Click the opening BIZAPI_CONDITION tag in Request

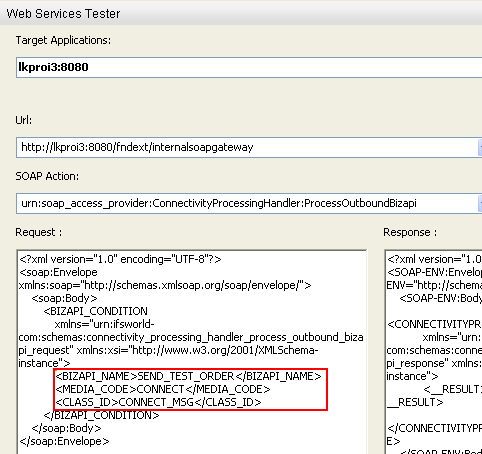coord(95,311)
